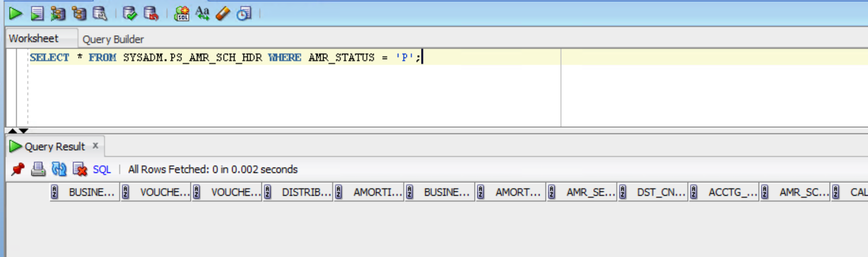Close the Query Result tab
Viewport: 868px width, 257px height.
coord(95,145)
